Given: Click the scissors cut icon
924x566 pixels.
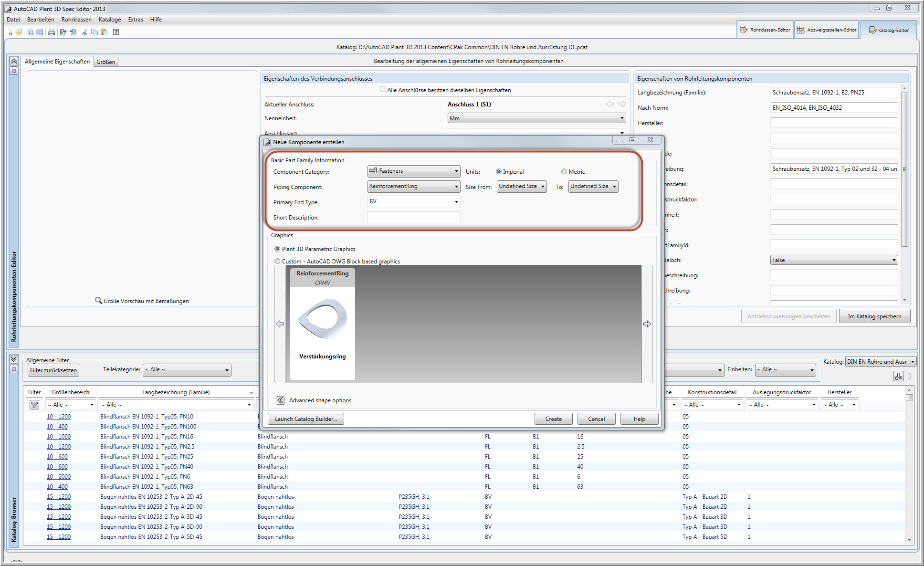Looking at the screenshot, I should pos(85,32).
